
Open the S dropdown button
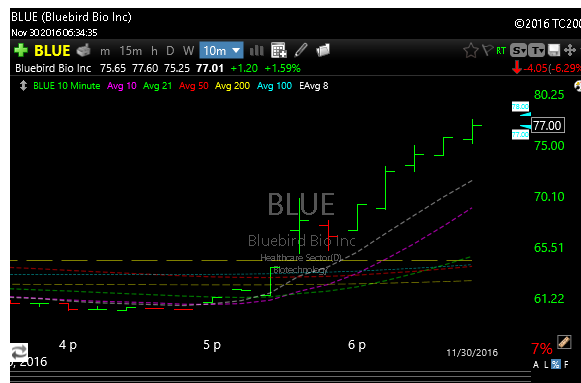click(x=518, y=50)
